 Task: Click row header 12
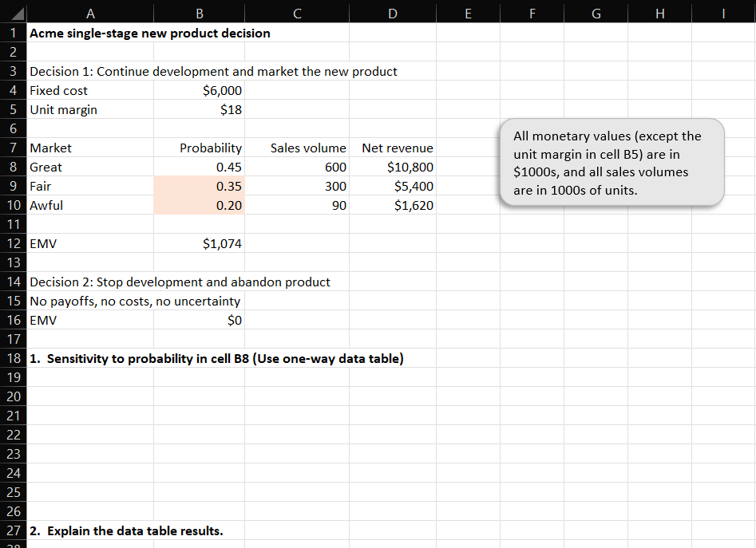click(14, 243)
